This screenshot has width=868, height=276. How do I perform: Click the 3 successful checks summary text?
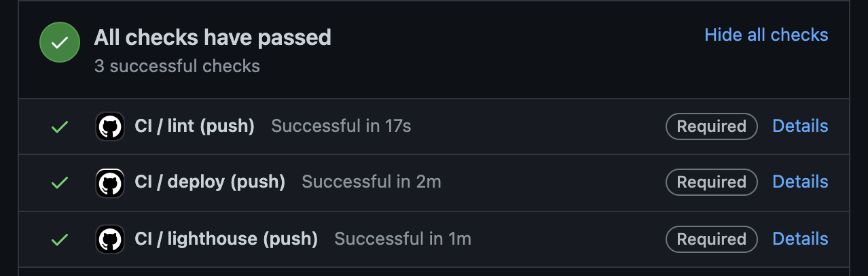tap(177, 66)
